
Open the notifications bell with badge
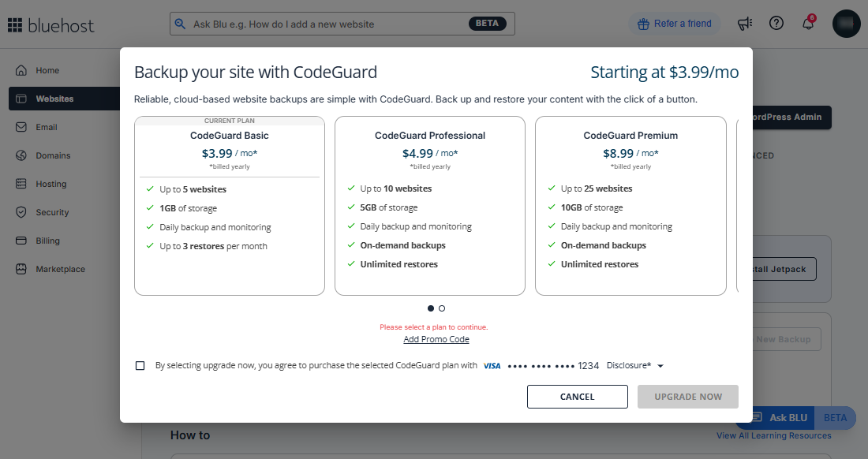point(807,24)
